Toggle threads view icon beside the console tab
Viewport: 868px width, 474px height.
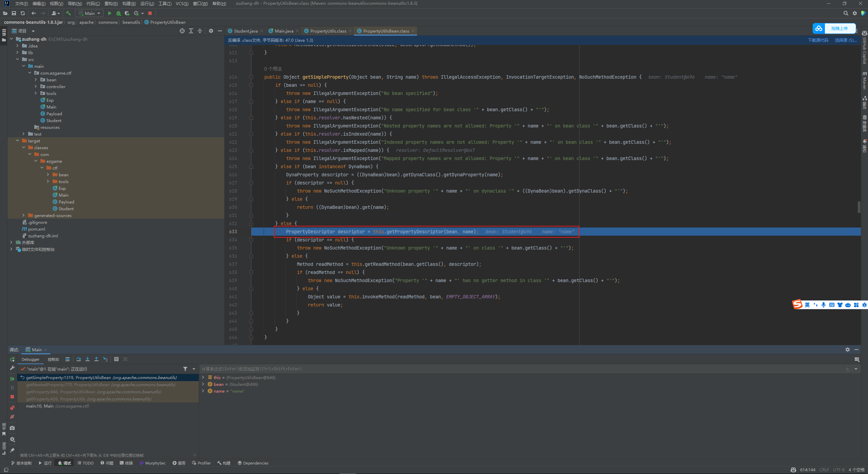click(68, 359)
